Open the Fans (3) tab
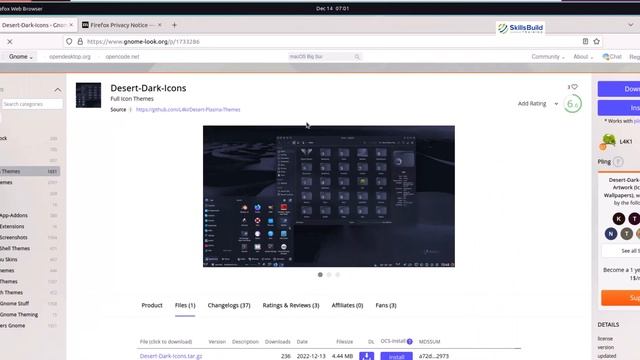The height and width of the screenshot is (360, 640). point(386,305)
